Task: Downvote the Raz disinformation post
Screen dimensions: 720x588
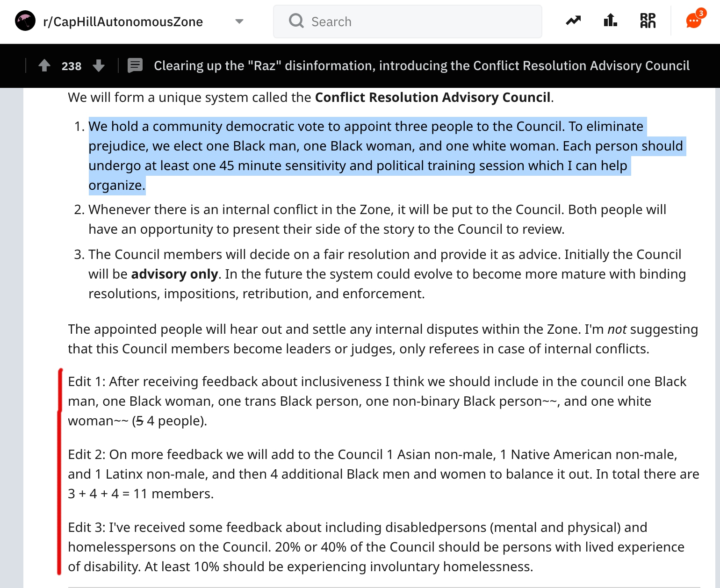Action: coord(99,65)
